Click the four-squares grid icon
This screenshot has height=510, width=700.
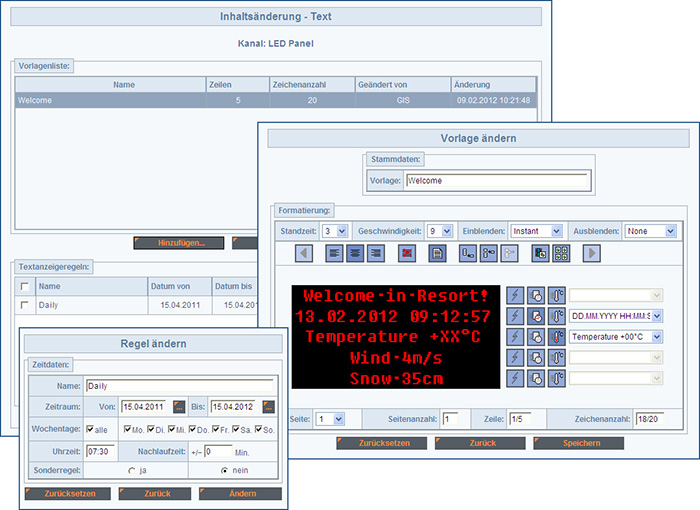pos(561,254)
